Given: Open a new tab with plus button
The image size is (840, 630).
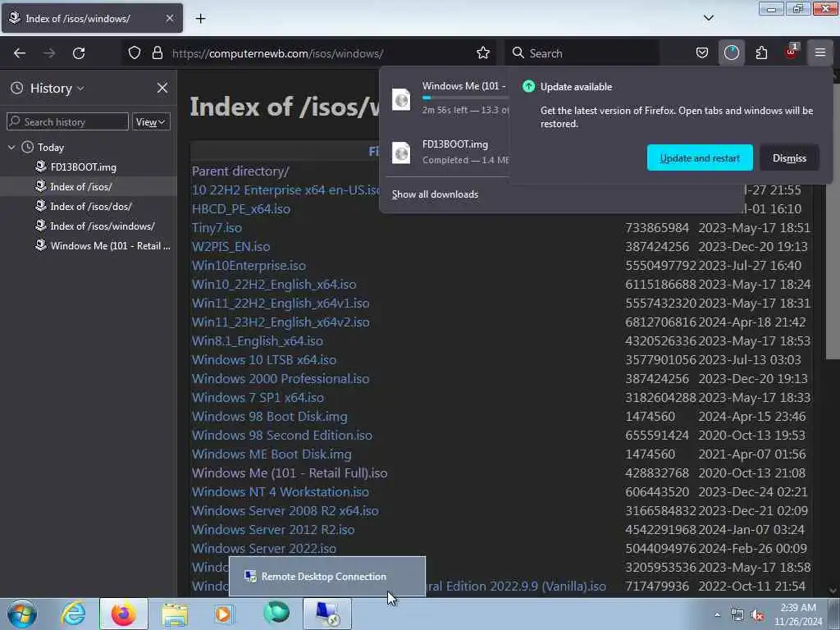Looking at the screenshot, I should (200, 19).
